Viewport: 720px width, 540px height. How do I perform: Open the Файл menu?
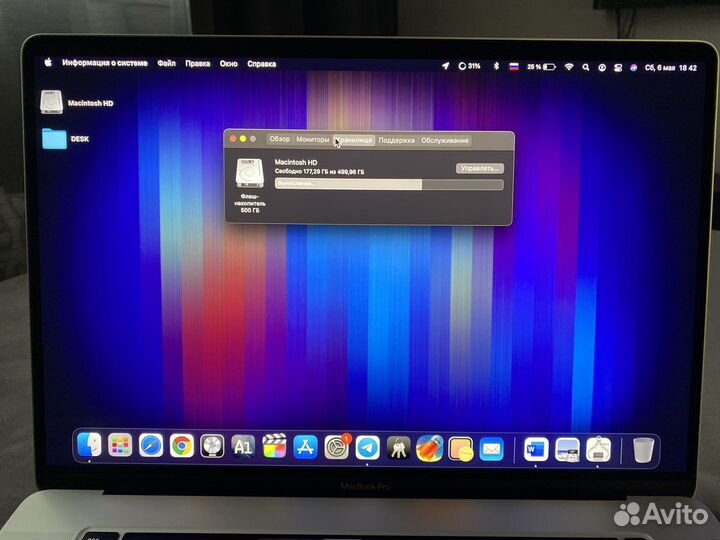point(166,63)
